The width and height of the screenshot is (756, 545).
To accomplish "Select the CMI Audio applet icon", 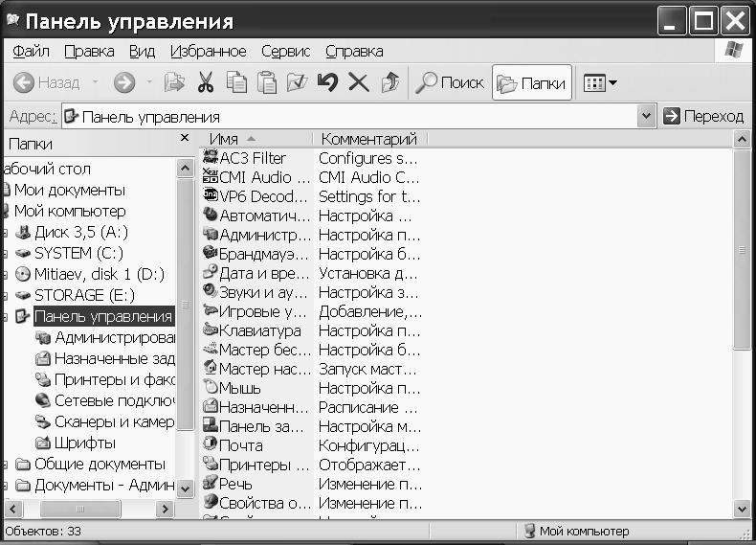I will (x=211, y=176).
